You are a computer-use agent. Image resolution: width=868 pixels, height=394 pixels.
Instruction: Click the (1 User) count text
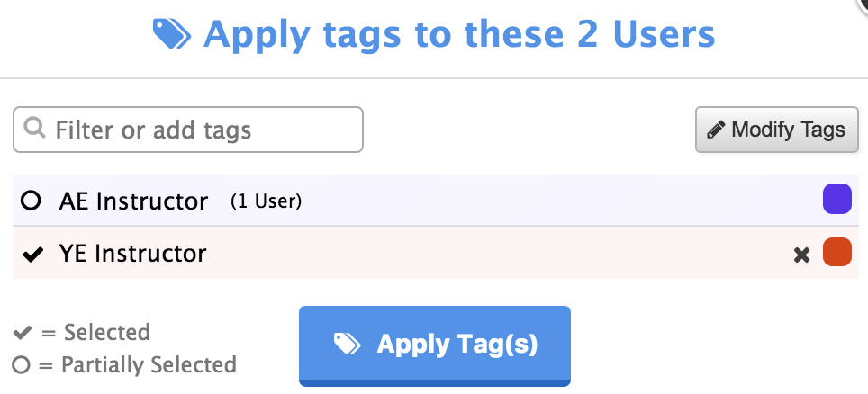pos(266,201)
